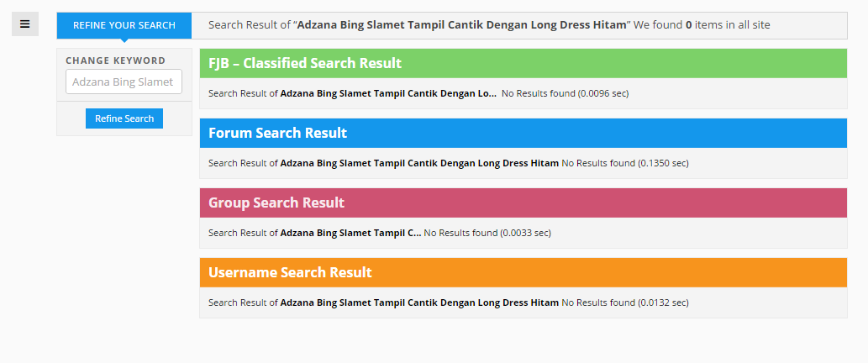Click truncated keyword 'Tampil C...' in Group row

pos(350,233)
